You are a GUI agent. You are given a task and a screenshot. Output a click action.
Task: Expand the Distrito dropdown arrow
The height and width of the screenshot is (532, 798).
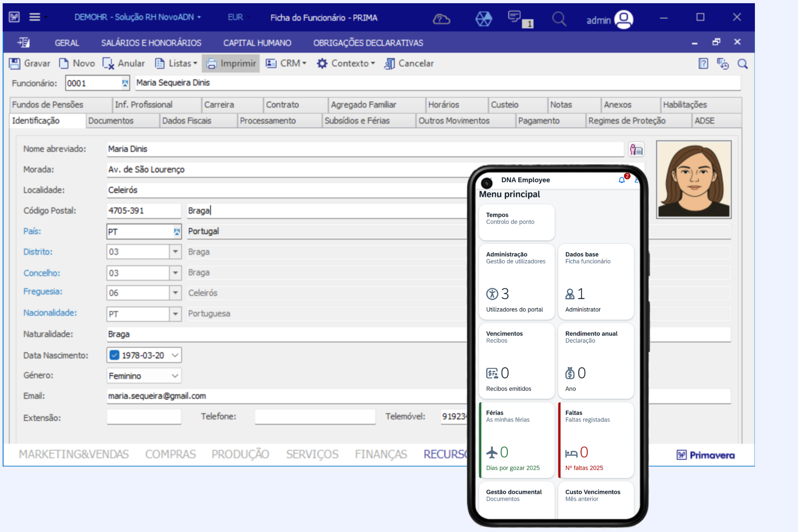[x=175, y=252]
